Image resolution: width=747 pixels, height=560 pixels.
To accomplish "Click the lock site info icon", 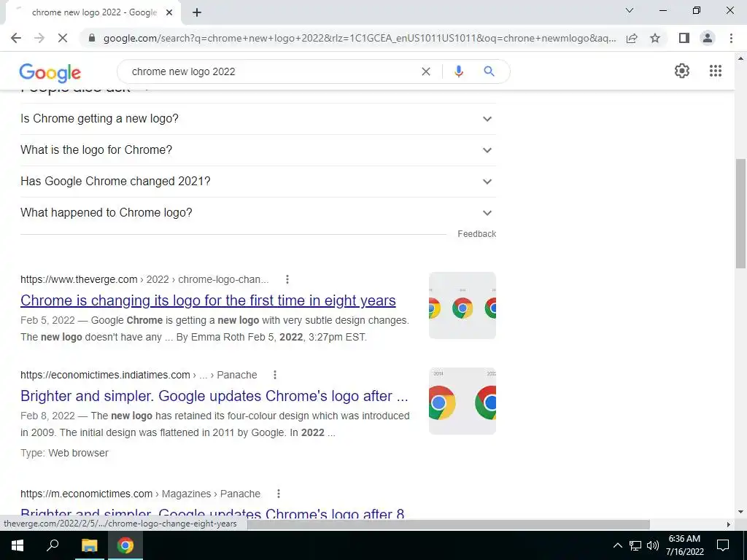I will [x=92, y=38].
